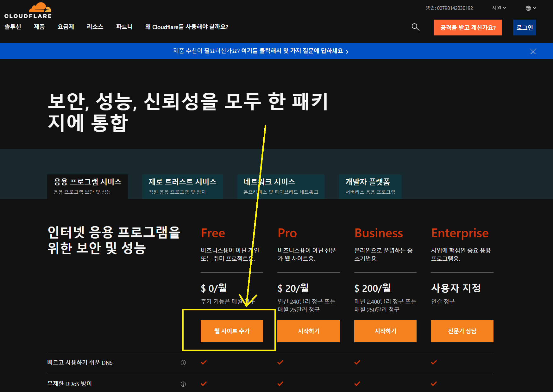553x392 pixels.
Task: Close the blue recommendation banner
Action: coord(533,52)
